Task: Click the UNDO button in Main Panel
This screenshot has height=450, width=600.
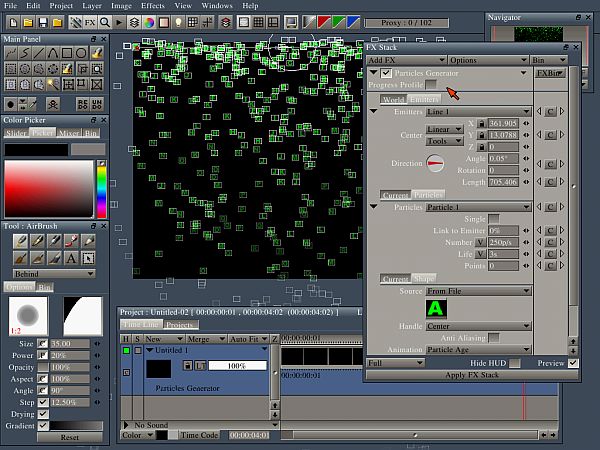Action: (x=97, y=104)
